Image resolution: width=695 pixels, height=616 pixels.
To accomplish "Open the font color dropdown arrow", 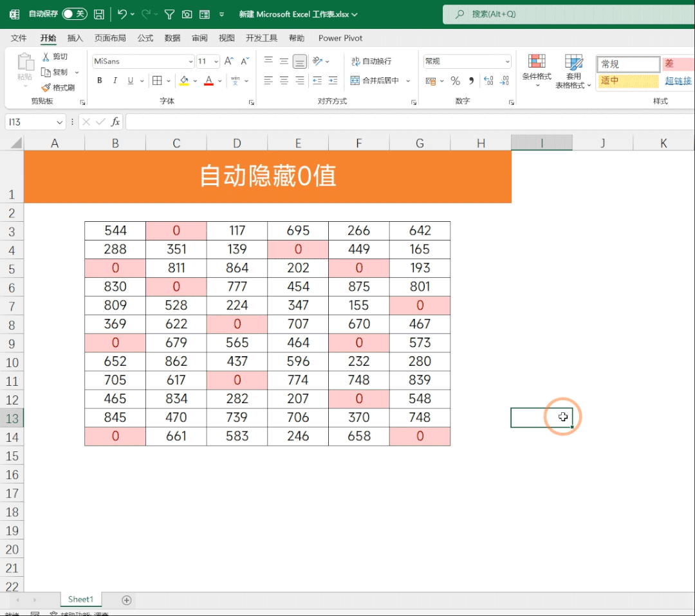I will click(x=220, y=81).
